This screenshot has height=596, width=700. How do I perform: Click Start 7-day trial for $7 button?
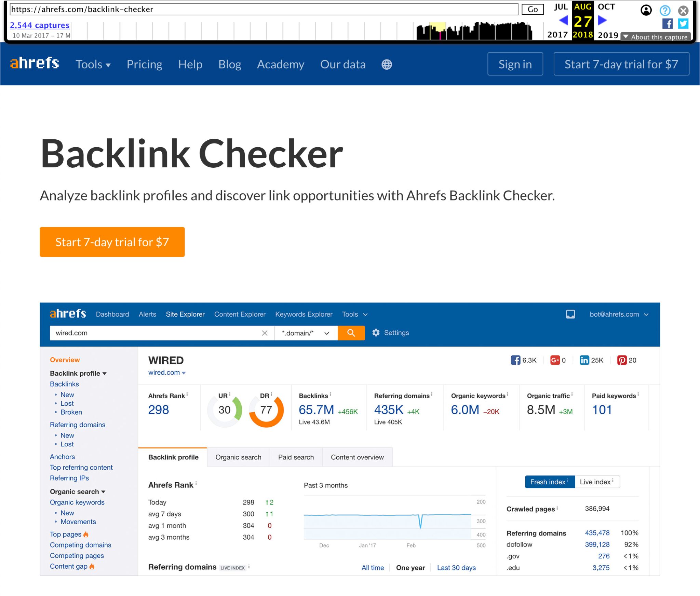[x=112, y=242]
